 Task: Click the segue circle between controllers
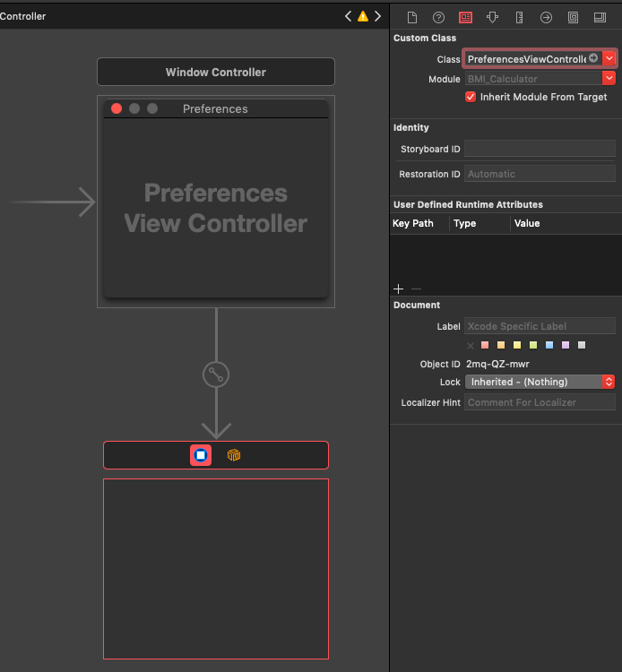215,375
